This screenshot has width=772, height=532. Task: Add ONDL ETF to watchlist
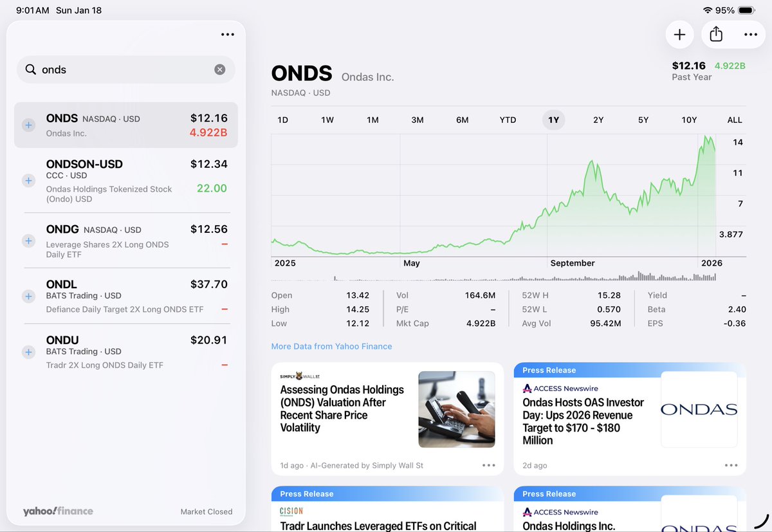[x=28, y=297]
